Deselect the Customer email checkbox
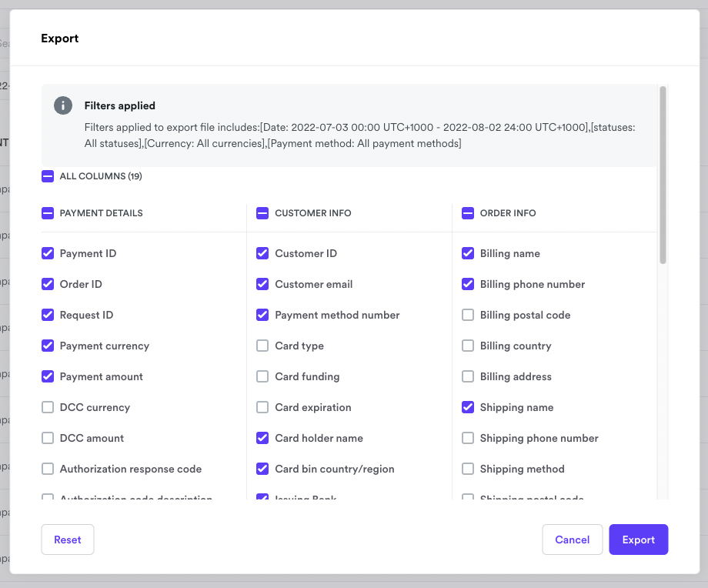This screenshot has height=588, width=708. coord(262,284)
